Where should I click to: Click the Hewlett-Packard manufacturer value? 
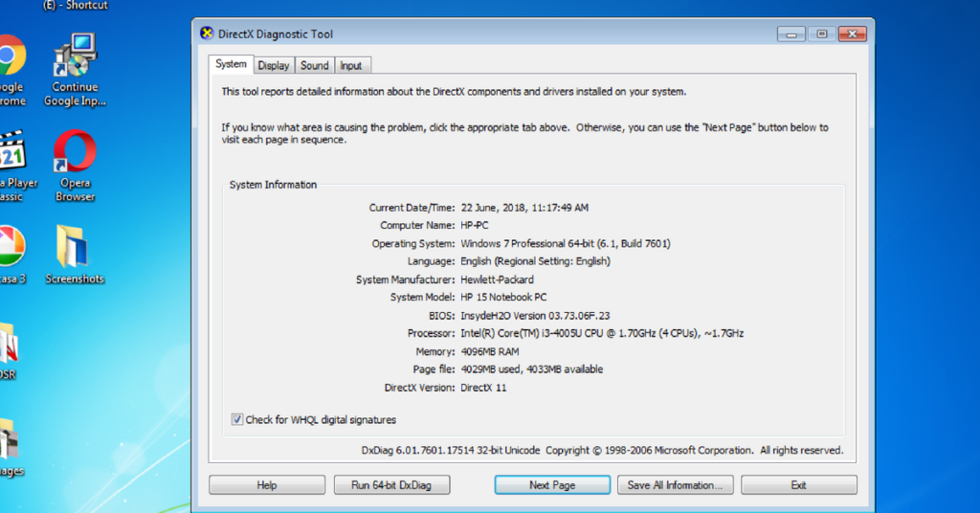click(498, 279)
